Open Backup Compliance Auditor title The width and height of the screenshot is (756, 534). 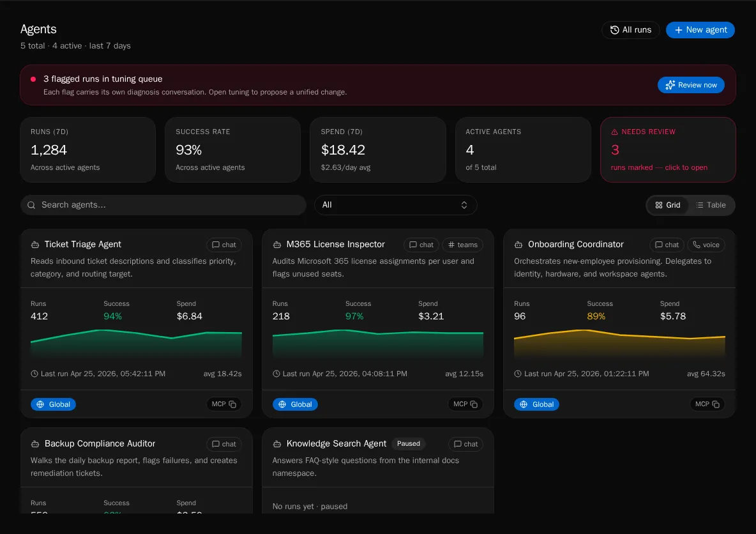100,444
